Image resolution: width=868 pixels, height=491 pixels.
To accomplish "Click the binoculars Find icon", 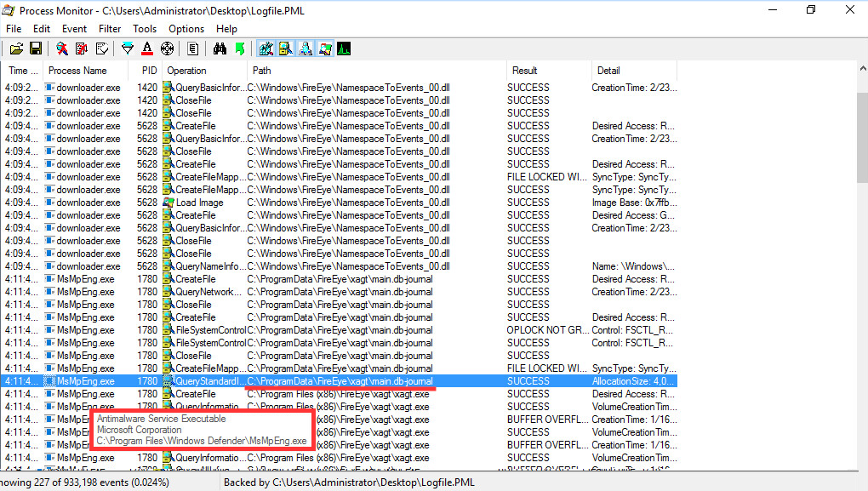I will click(x=220, y=49).
